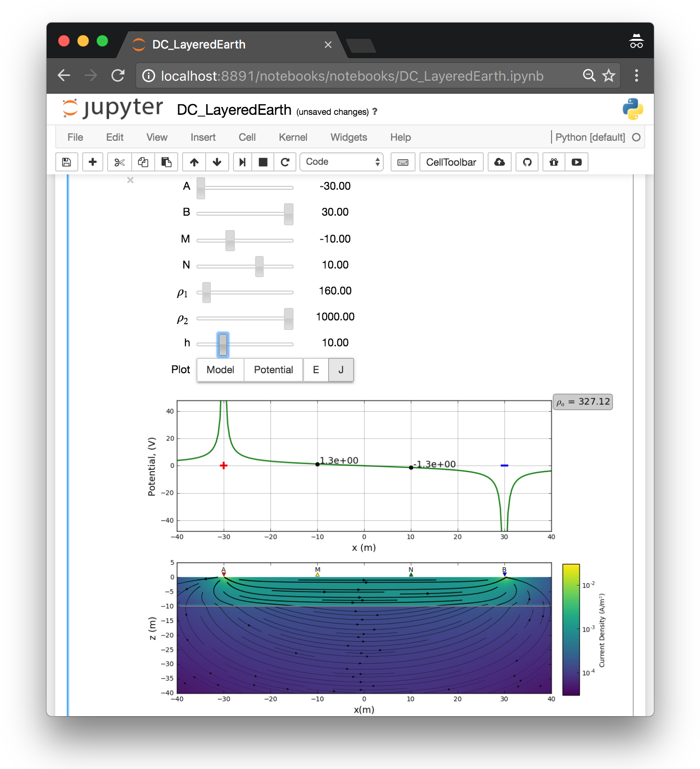Click the save notebook icon
The image size is (700, 769).
[67, 162]
